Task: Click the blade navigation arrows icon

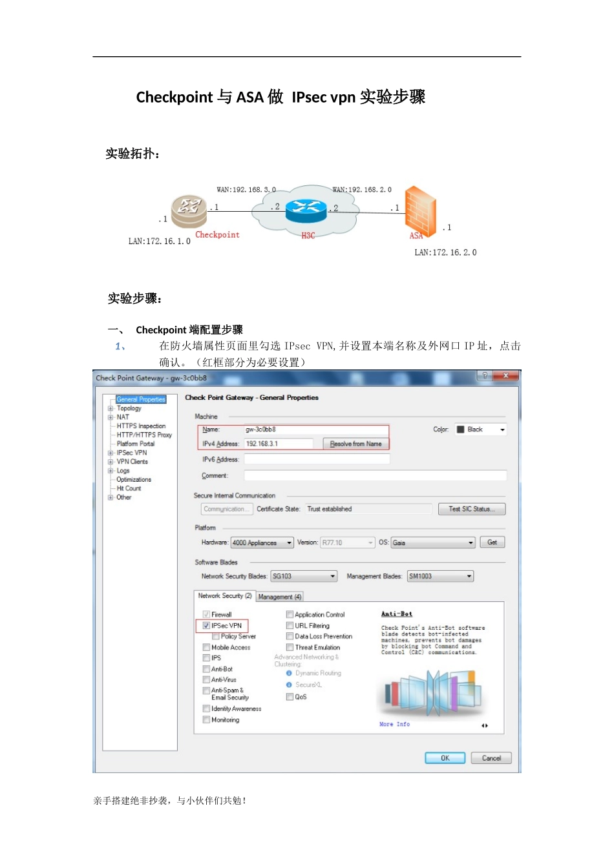Action: [485, 725]
